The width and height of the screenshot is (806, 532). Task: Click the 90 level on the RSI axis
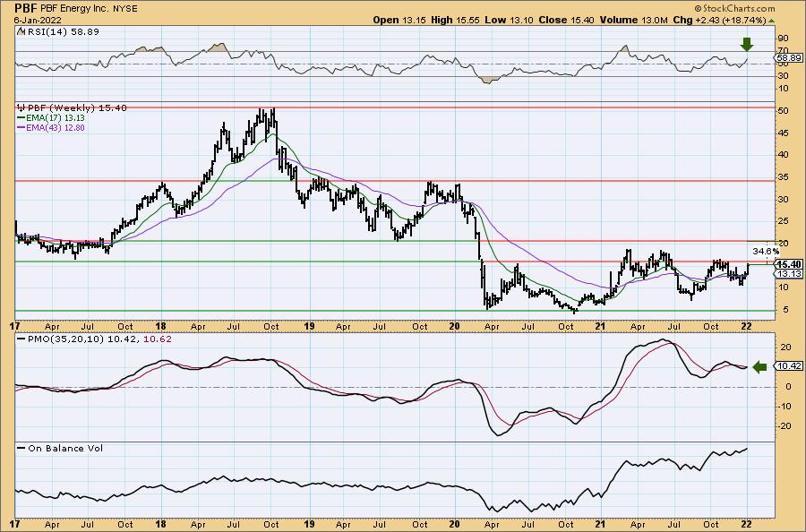click(x=783, y=38)
